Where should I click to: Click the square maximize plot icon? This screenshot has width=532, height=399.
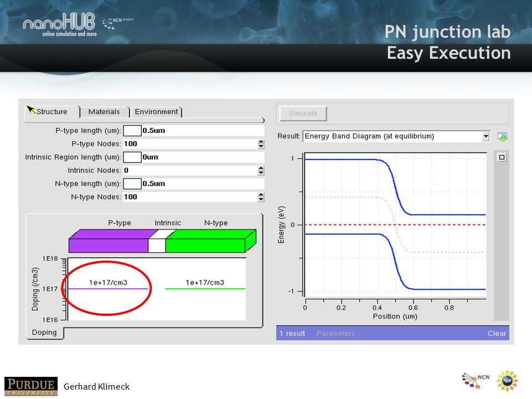point(502,157)
